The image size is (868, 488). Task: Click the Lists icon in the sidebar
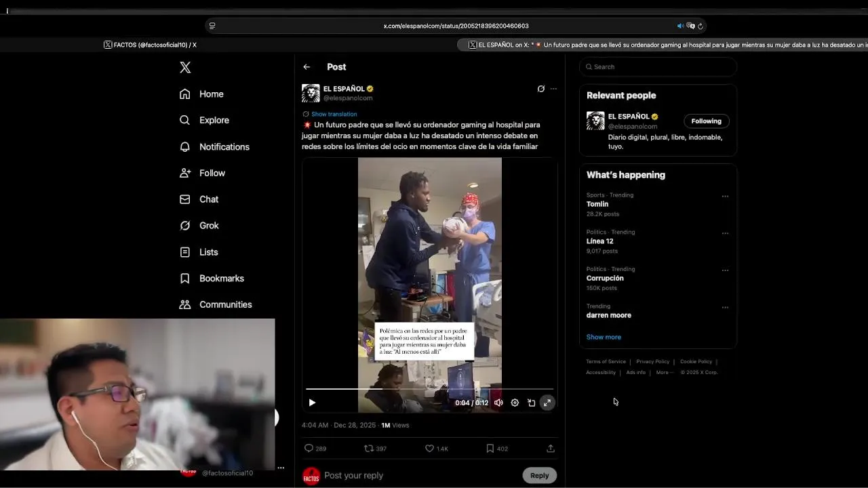pos(184,252)
